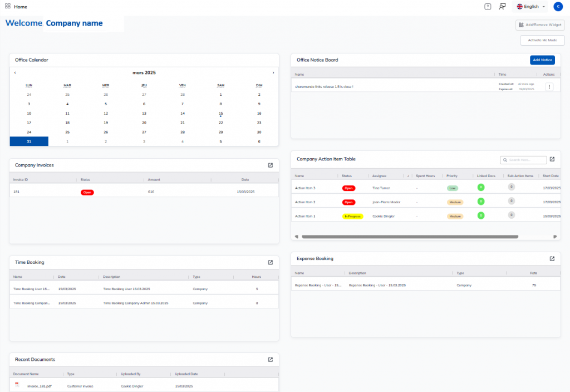Open the apps grid icon beside Home

8,7
